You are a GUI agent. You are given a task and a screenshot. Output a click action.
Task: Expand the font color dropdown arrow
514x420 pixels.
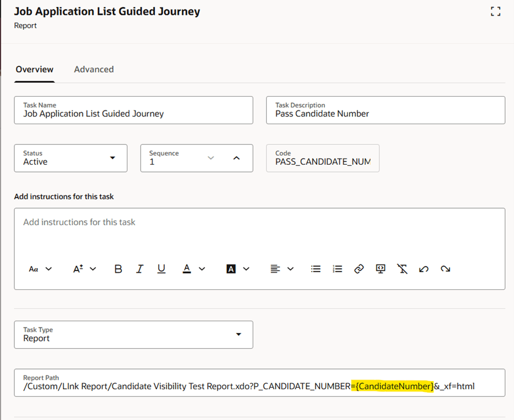(202, 269)
